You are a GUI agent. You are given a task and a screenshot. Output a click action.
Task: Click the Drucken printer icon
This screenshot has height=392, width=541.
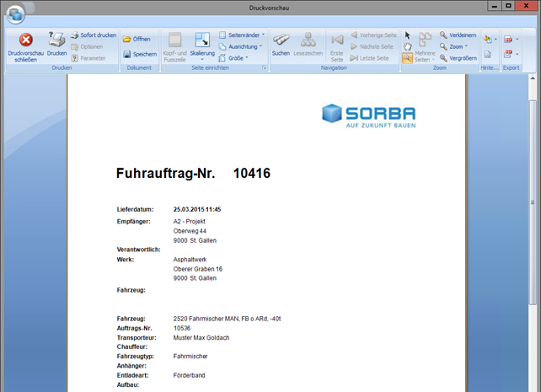coord(56,44)
